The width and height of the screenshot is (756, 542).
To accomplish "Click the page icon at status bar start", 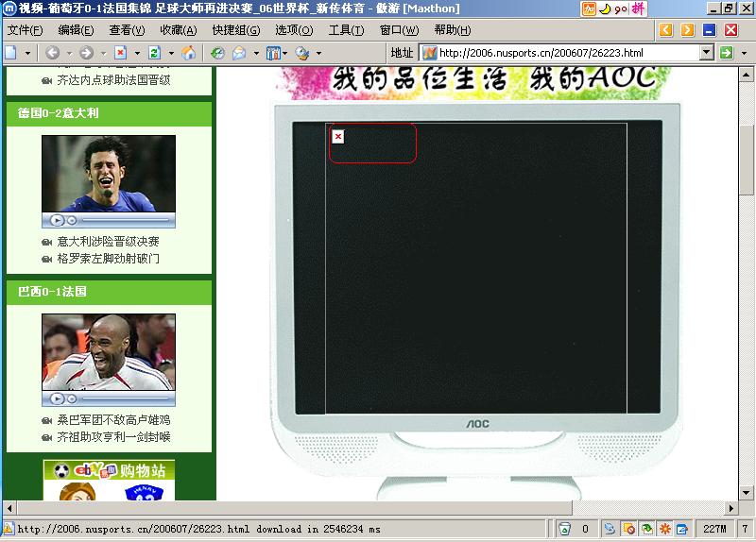I will pyautogui.click(x=9, y=529).
